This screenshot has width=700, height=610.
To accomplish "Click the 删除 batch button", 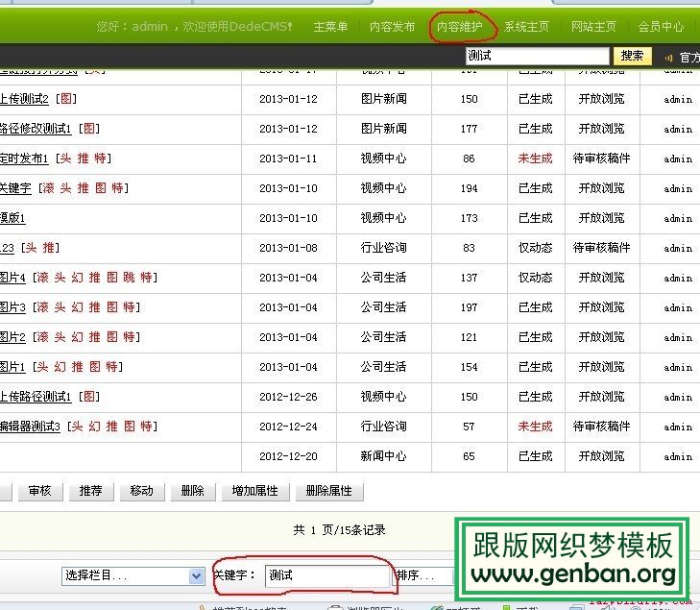I will click(x=193, y=491).
